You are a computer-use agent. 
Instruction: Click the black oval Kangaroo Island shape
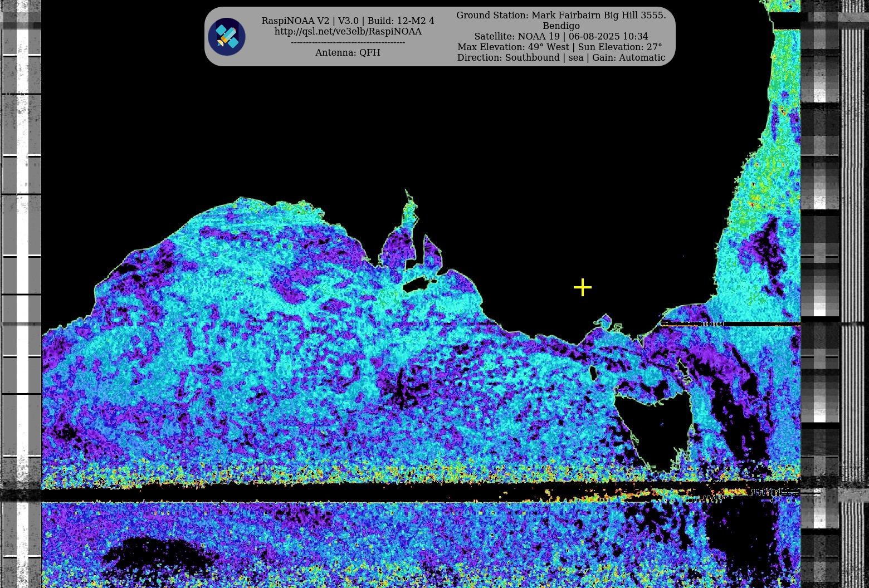pos(413,286)
